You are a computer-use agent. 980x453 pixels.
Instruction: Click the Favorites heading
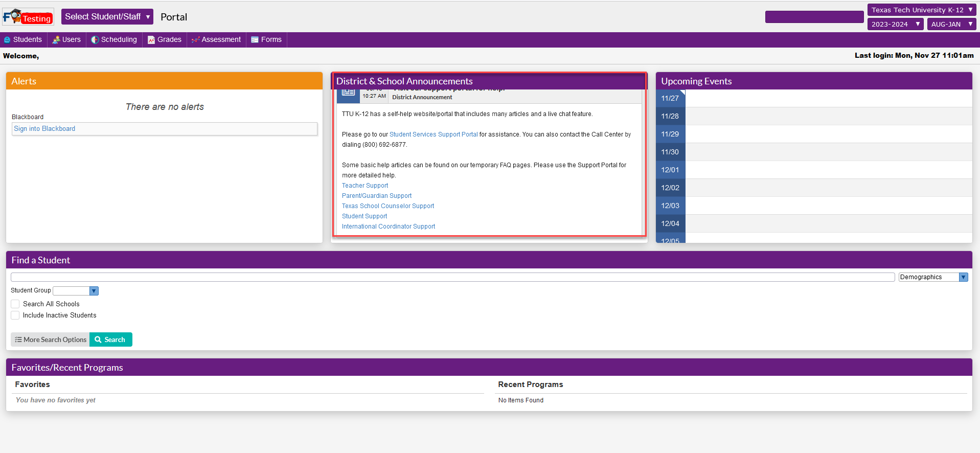32,384
